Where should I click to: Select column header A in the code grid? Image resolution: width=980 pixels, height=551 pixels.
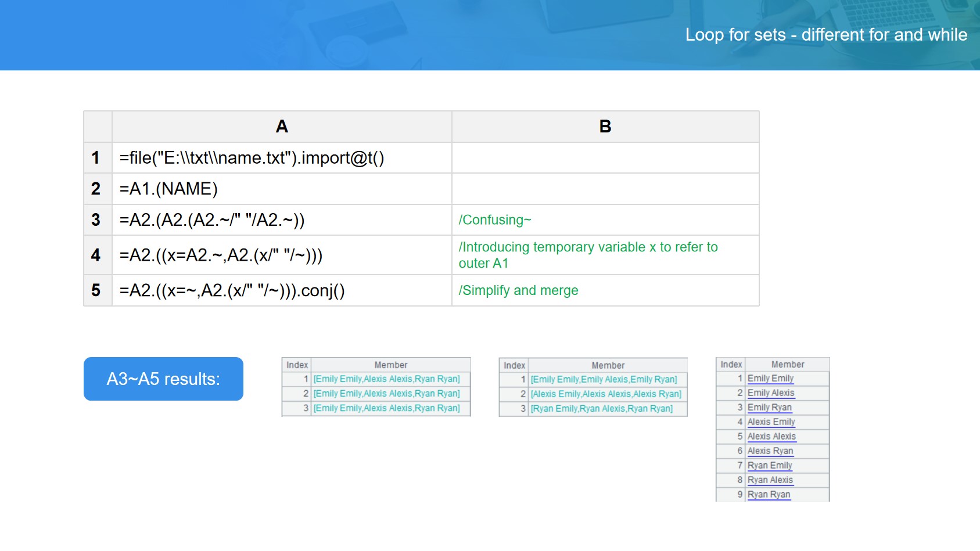[x=282, y=127]
